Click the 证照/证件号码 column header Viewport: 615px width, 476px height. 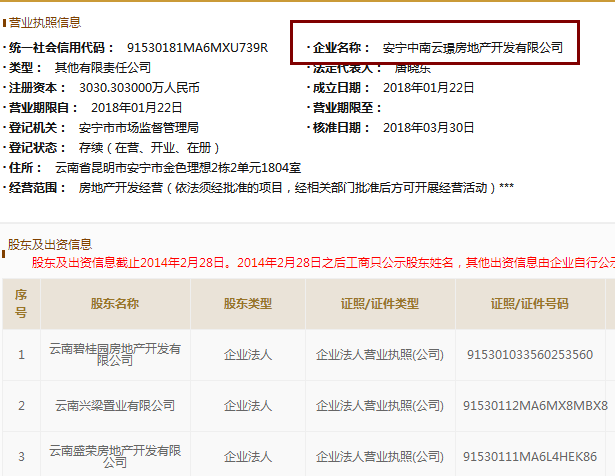529,304
